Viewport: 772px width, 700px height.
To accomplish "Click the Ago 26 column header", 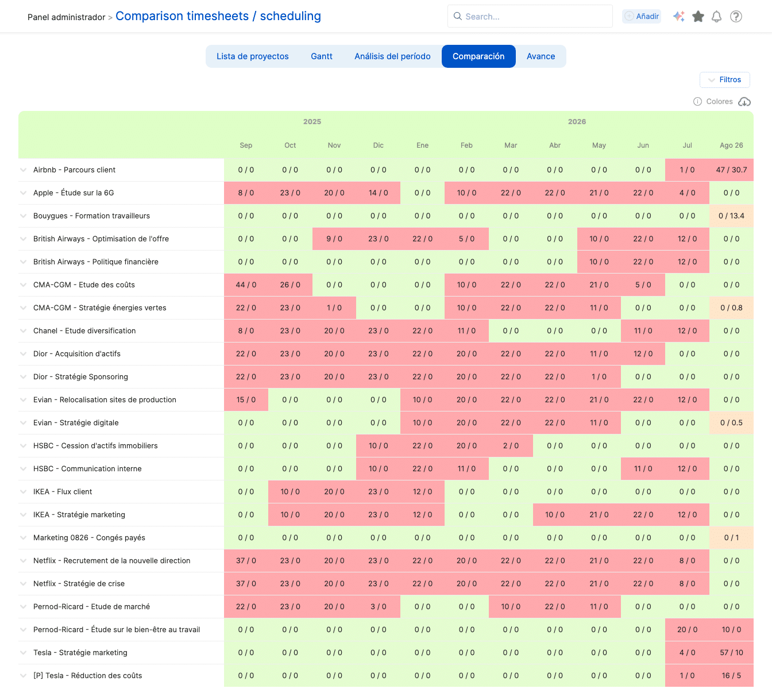I will (x=731, y=145).
